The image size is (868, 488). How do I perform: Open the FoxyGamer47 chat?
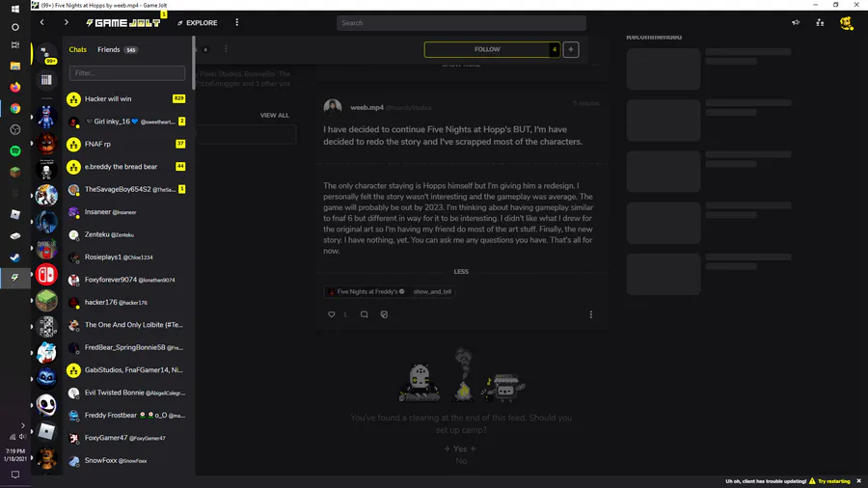128,438
